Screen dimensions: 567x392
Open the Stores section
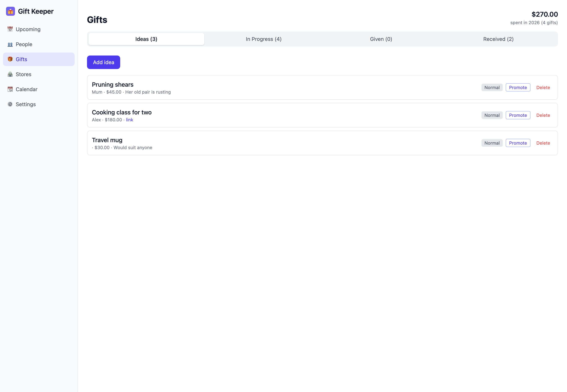(x=39, y=74)
